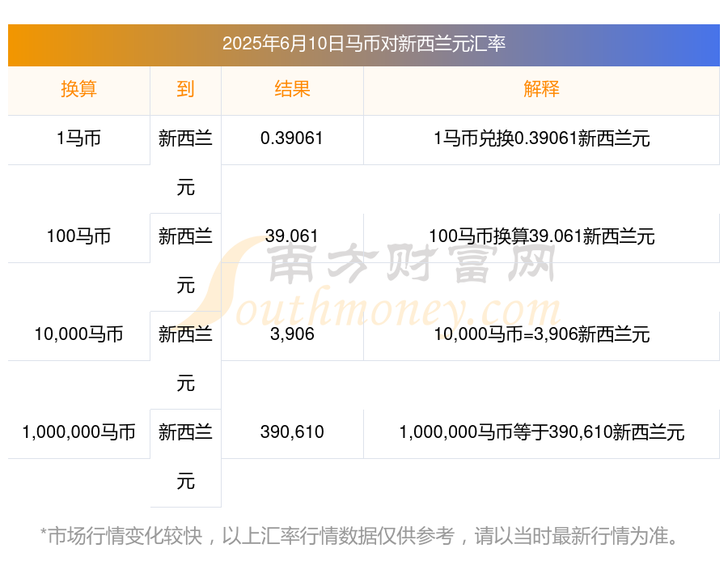Click the text '10,000马币=3,906新西兰元'
728x561 pixels.
coord(541,334)
